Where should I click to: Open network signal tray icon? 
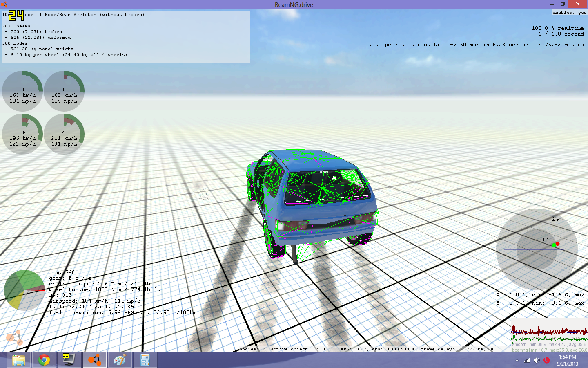point(527,360)
